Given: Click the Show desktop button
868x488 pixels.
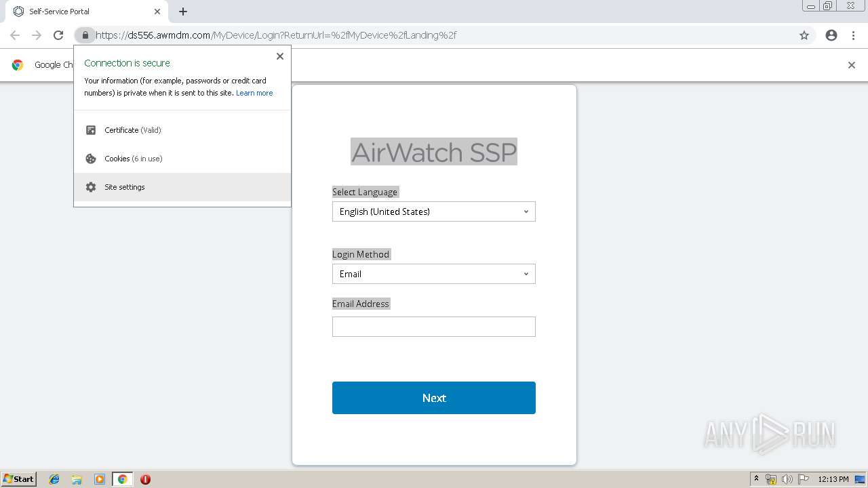Looking at the screenshot, I should tap(860, 479).
